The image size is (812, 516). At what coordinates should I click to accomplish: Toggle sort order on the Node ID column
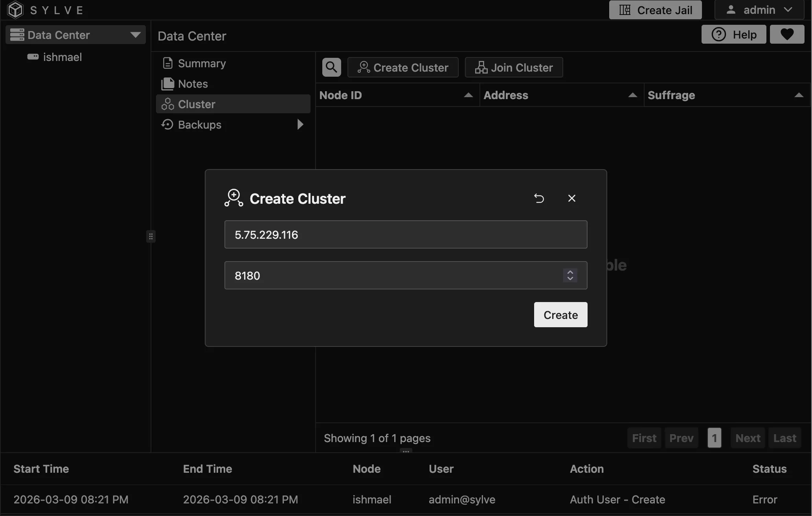[468, 95]
